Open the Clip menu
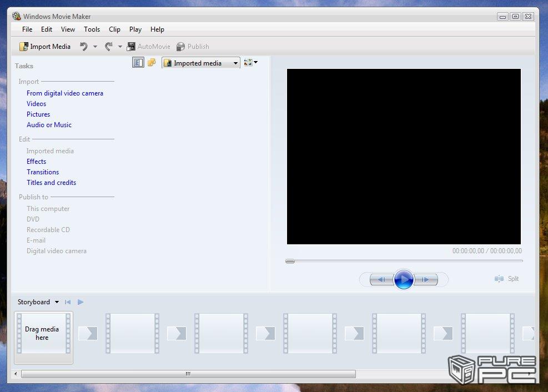Screen dimensions: 548x392 pyautogui.click(x=114, y=29)
